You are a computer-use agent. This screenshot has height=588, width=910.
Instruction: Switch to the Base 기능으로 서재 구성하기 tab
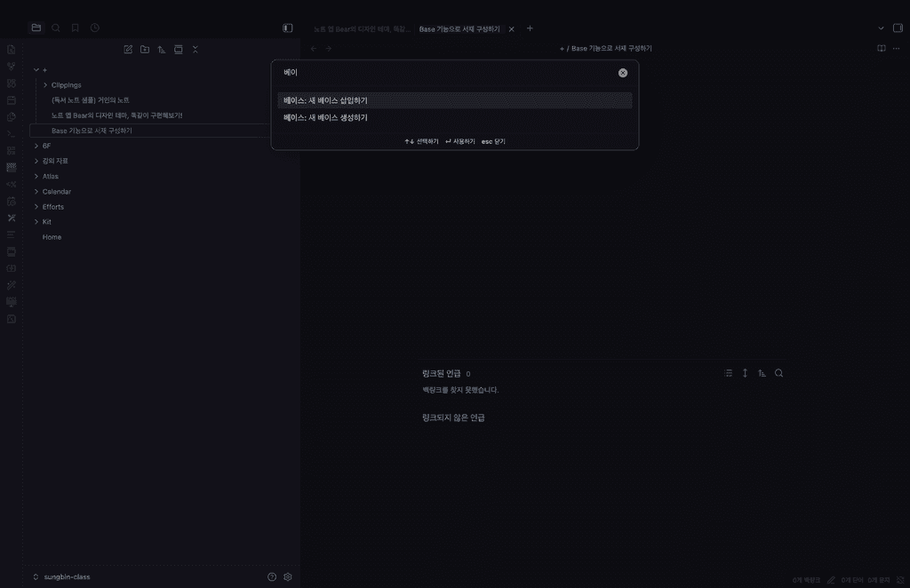[x=459, y=29]
